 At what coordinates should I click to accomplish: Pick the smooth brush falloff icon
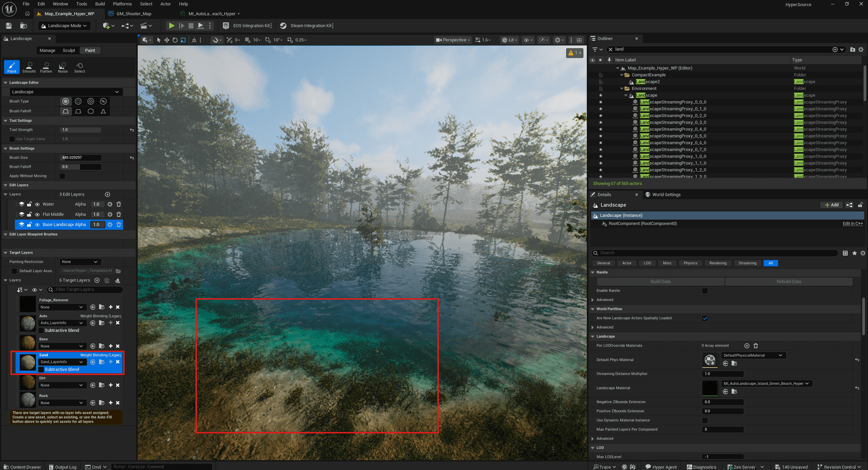pos(65,111)
